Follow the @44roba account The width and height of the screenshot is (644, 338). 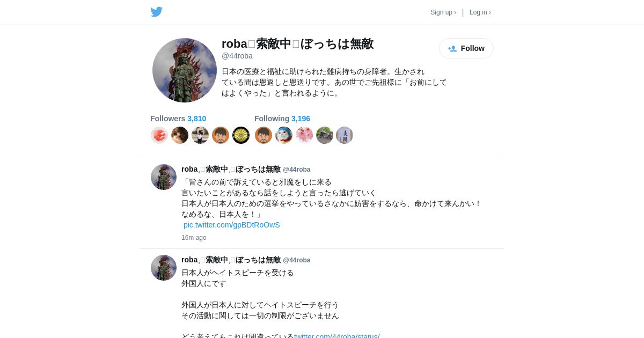[x=466, y=48]
